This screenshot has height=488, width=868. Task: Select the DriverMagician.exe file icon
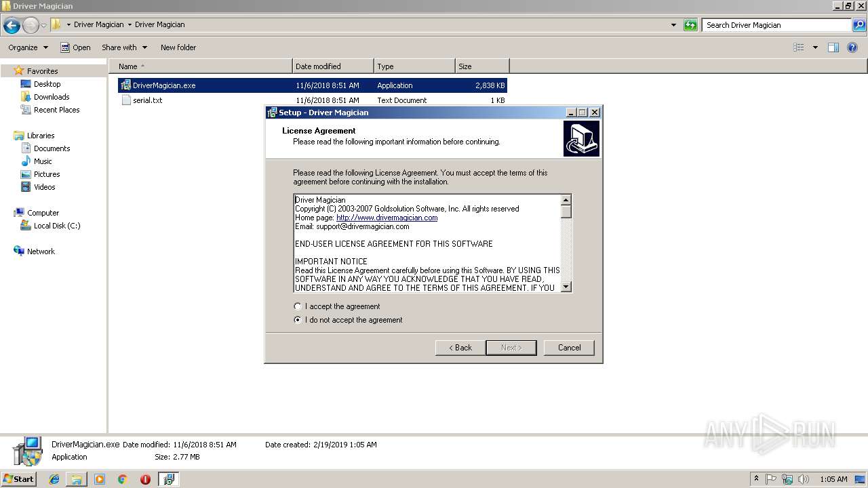125,85
